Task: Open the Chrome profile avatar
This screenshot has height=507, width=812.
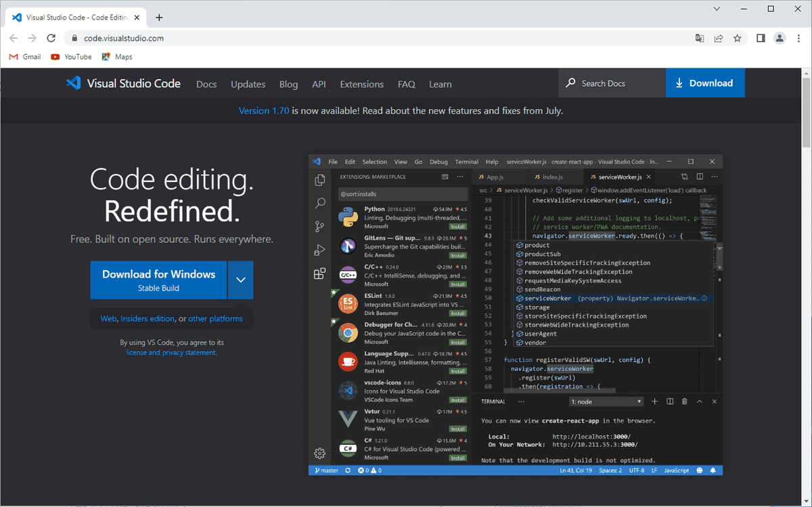Action: 780,39
